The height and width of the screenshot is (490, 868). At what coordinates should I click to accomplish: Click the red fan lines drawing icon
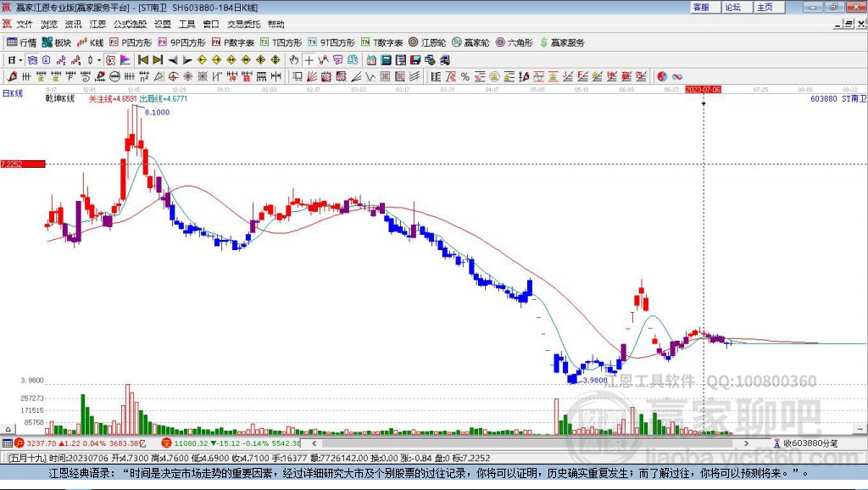[312, 76]
